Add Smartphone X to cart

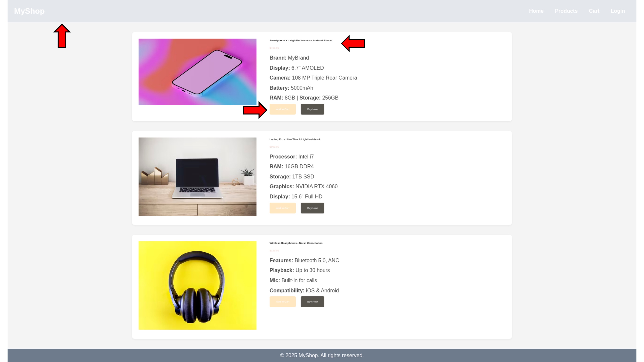pos(282,109)
